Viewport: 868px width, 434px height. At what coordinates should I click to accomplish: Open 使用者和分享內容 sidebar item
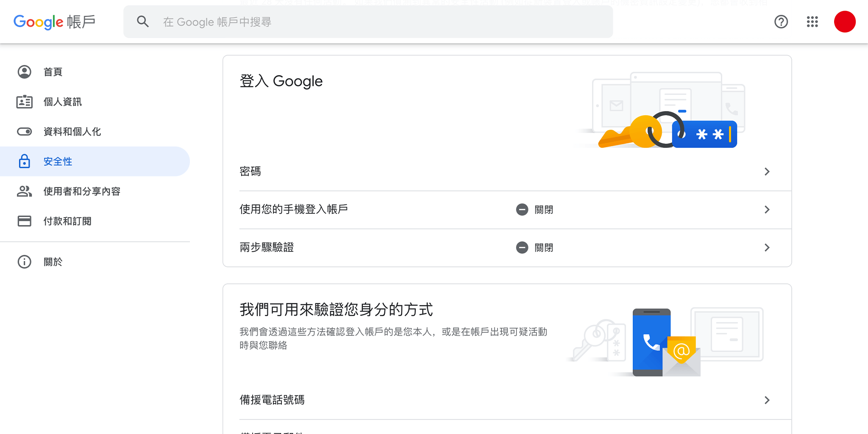(95, 191)
